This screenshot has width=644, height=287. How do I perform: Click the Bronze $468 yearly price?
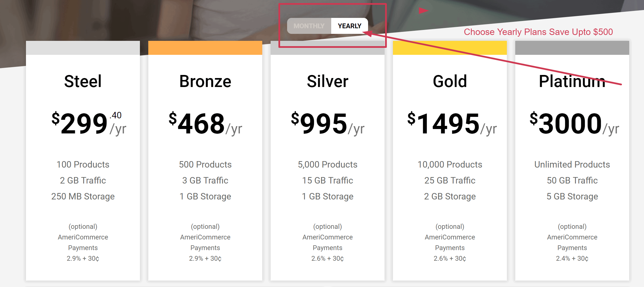pos(201,123)
